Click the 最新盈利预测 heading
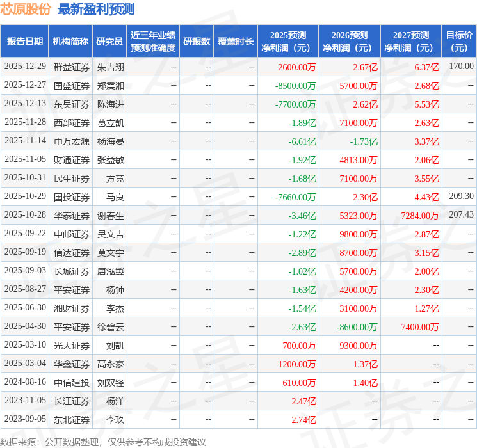Viewport: 477px width, 448px height. click(x=96, y=9)
